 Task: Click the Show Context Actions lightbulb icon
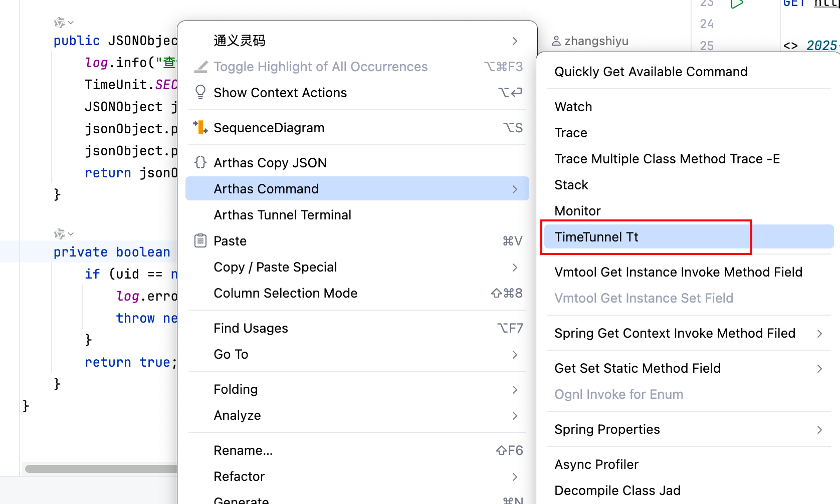(x=200, y=92)
